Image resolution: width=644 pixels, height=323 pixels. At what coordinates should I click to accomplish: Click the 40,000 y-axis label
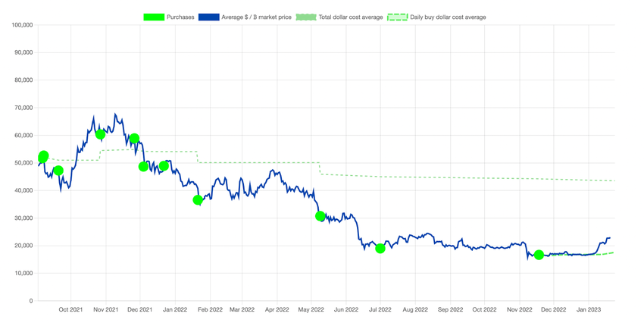click(x=23, y=190)
